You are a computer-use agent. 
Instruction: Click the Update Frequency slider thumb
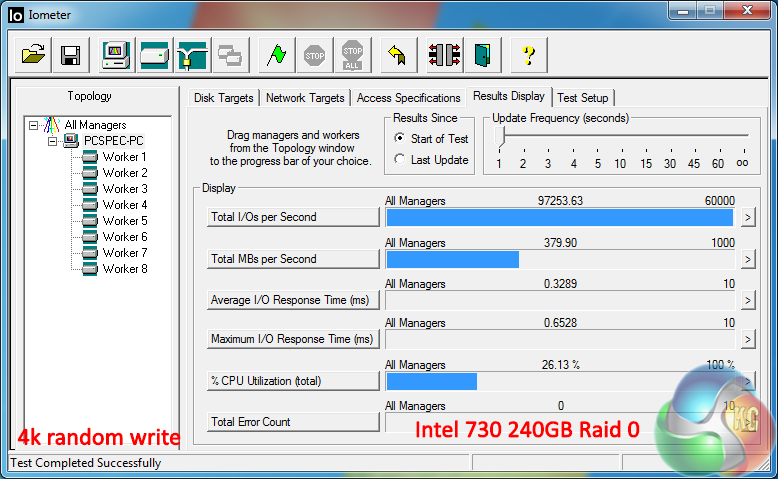[500, 137]
